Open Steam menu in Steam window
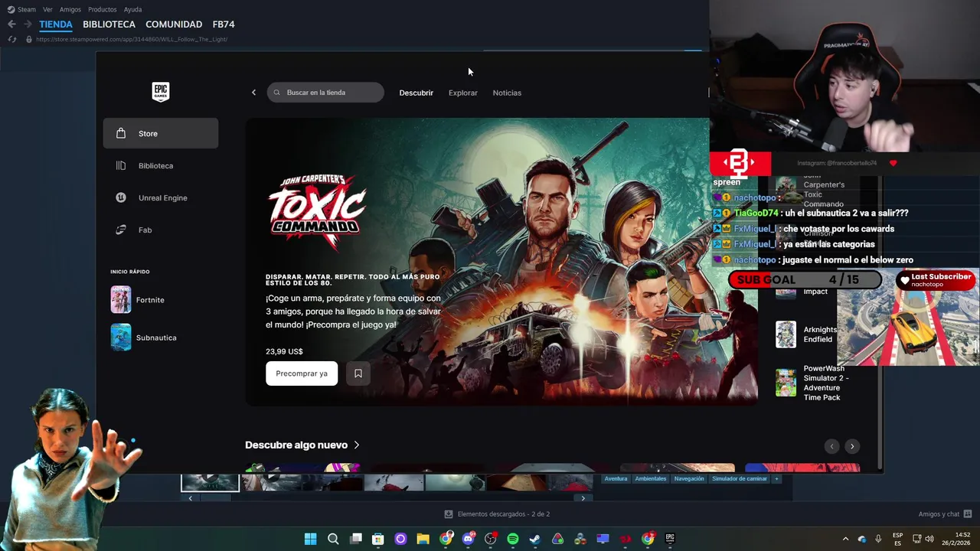This screenshot has width=980, height=551. (x=21, y=9)
